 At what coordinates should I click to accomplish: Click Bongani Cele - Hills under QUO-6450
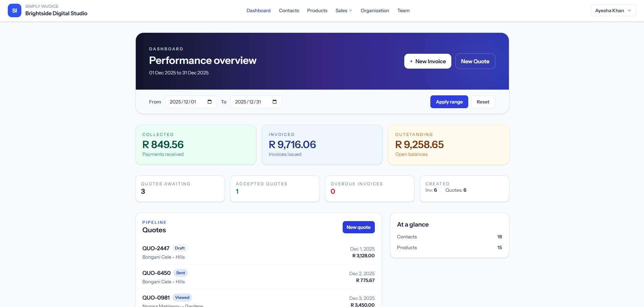click(x=164, y=282)
